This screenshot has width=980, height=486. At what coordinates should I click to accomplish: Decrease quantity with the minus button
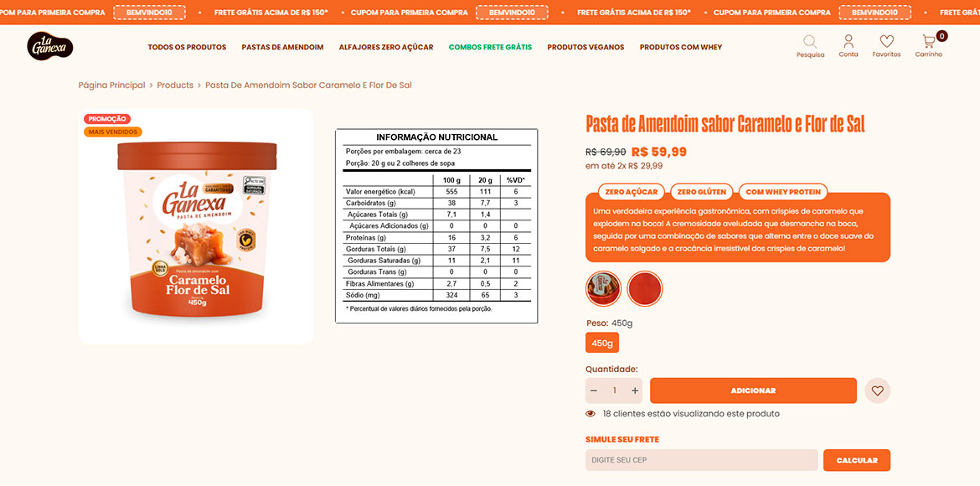[594, 390]
